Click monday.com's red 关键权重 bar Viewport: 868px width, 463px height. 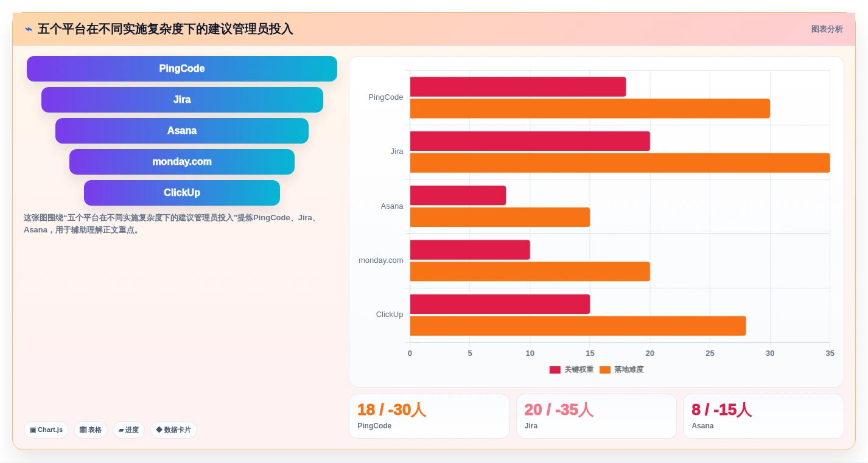[x=470, y=250]
